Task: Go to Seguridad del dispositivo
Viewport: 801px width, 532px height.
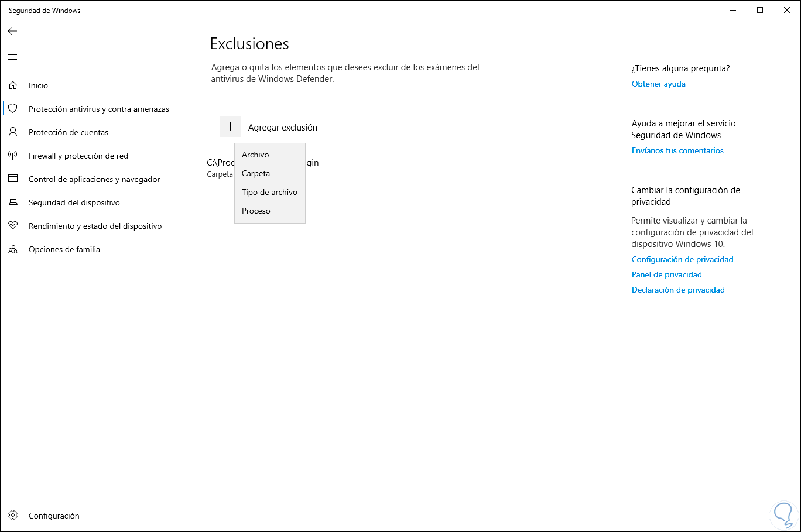Action: point(74,202)
